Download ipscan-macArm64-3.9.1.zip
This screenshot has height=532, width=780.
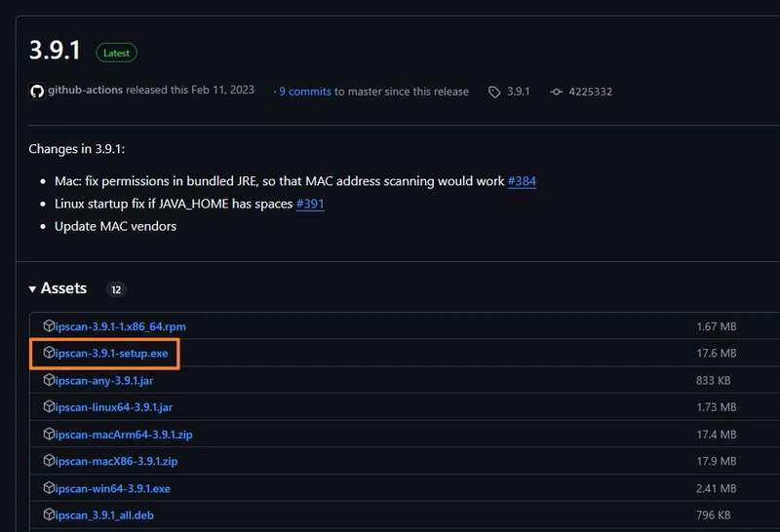coord(124,435)
